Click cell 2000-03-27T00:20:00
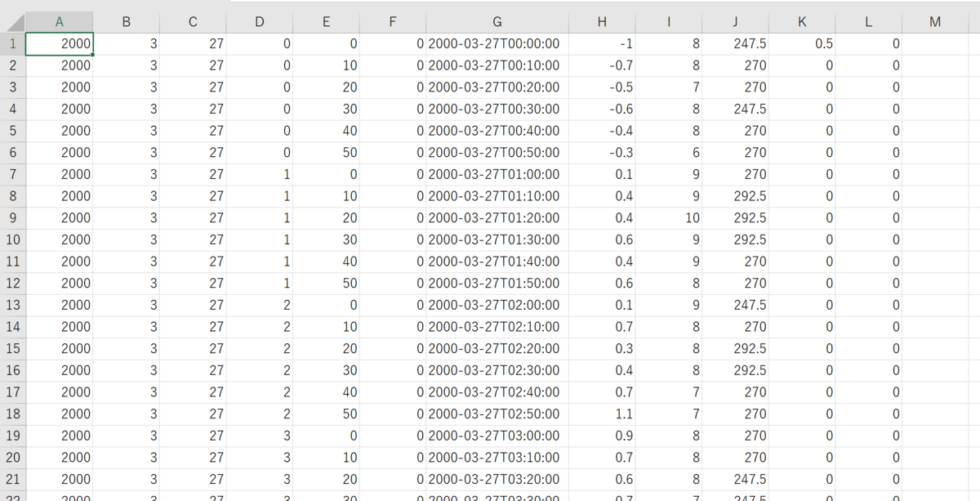The width and height of the screenshot is (980, 501). tap(497, 87)
